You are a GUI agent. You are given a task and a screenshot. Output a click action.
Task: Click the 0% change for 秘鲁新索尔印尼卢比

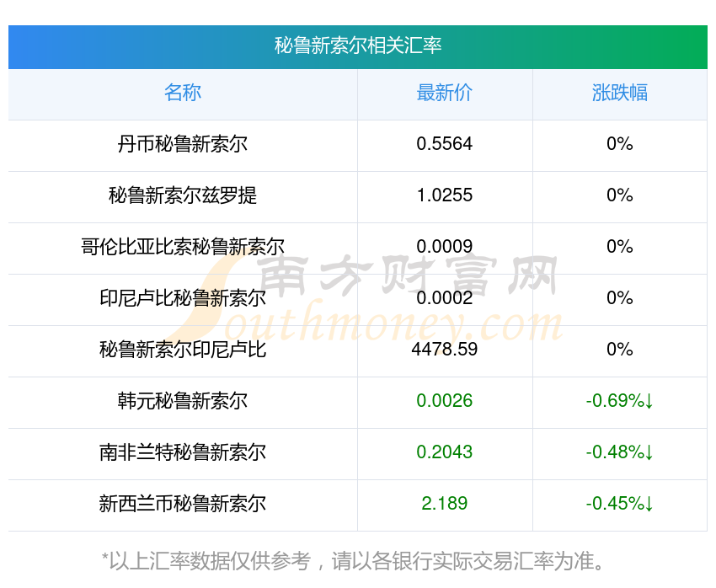(x=620, y=350)
